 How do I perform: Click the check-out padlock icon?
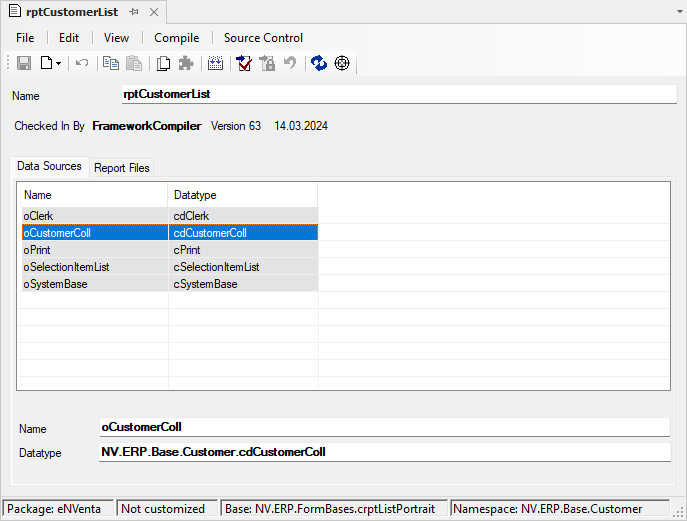pos(267,63)
